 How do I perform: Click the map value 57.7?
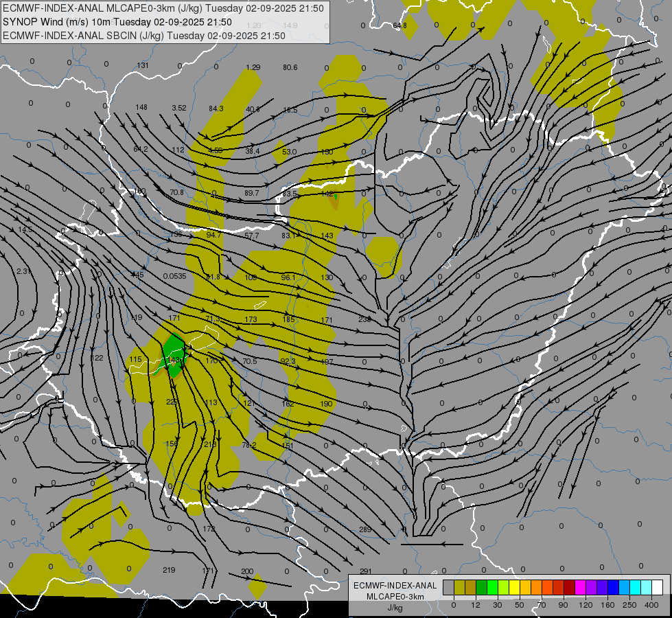click(252, 236)
